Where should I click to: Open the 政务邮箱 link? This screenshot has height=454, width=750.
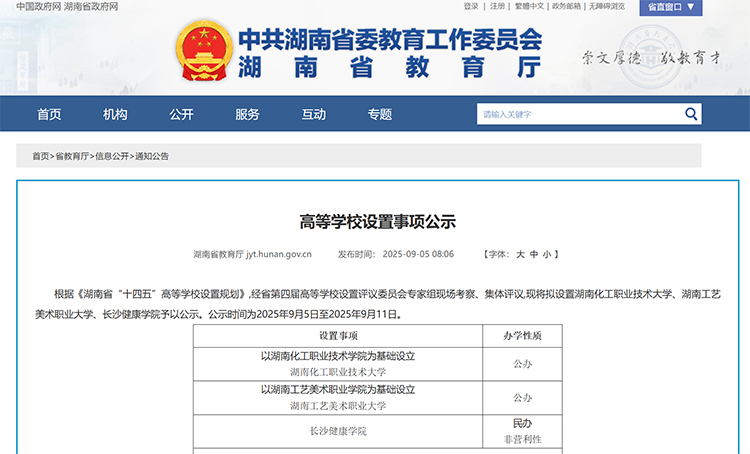click(x=566, y=6)
